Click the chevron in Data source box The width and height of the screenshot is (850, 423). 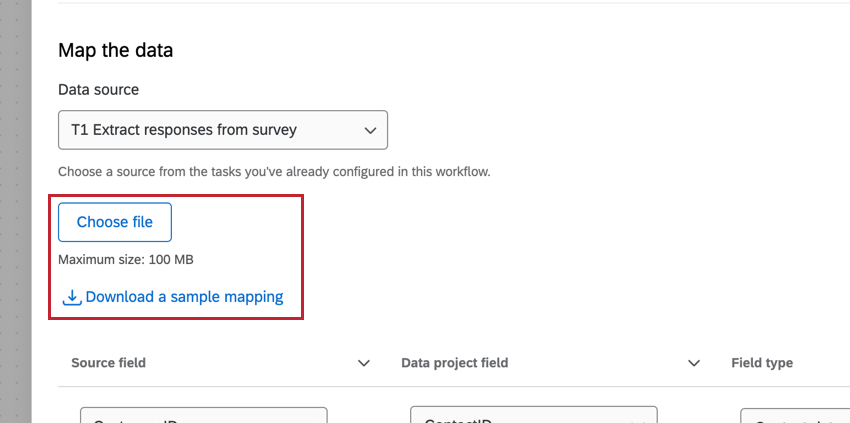(370, 130)
